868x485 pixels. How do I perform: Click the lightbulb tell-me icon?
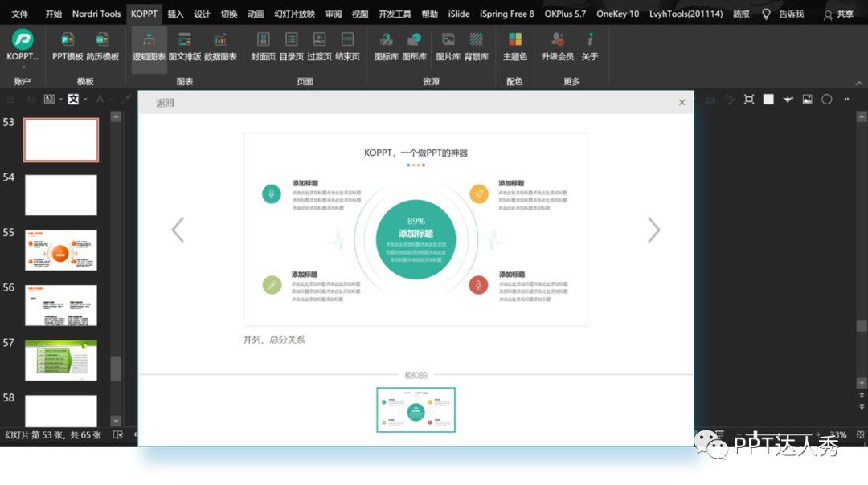coord(766,14)
